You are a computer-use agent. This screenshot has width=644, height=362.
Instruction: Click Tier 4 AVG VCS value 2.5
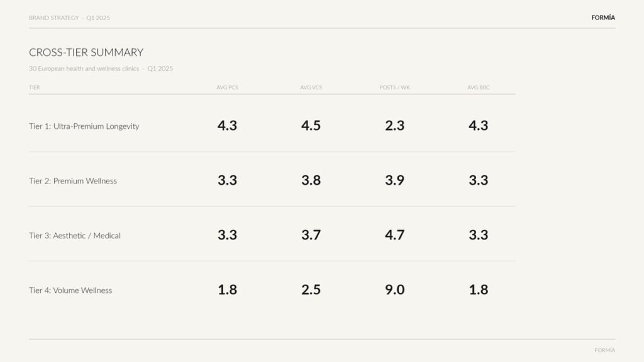(311, 290)
